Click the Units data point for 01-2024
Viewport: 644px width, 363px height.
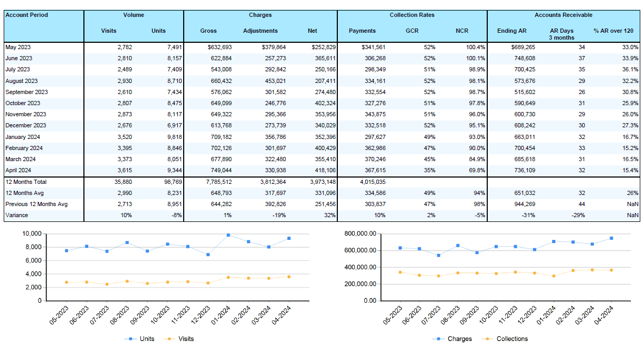pyautogui.click(x=228, y=235)
